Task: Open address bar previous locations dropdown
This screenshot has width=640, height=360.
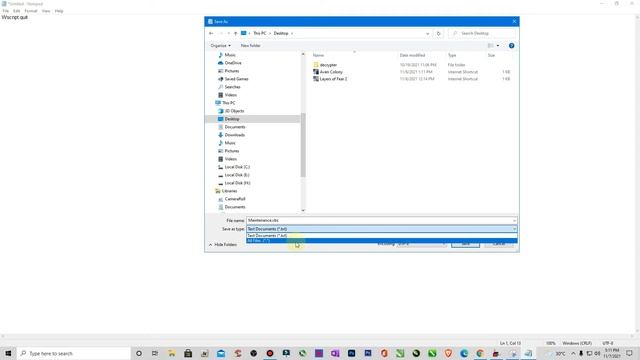Action: point(427,33)
